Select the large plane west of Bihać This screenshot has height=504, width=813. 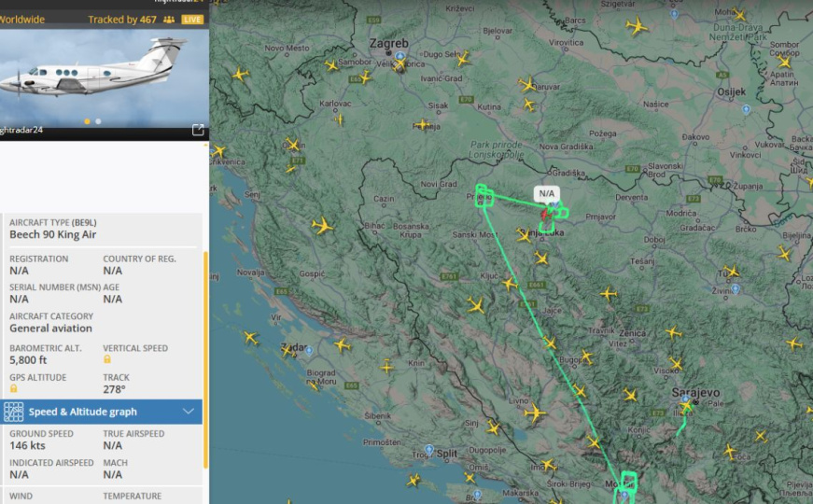coord(323,226)
